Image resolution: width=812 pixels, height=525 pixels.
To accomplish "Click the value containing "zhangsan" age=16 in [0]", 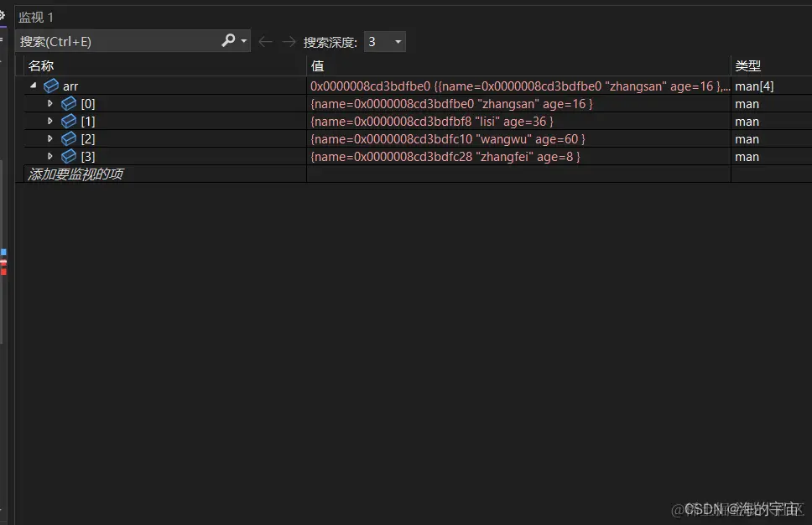I will [451, 104].
